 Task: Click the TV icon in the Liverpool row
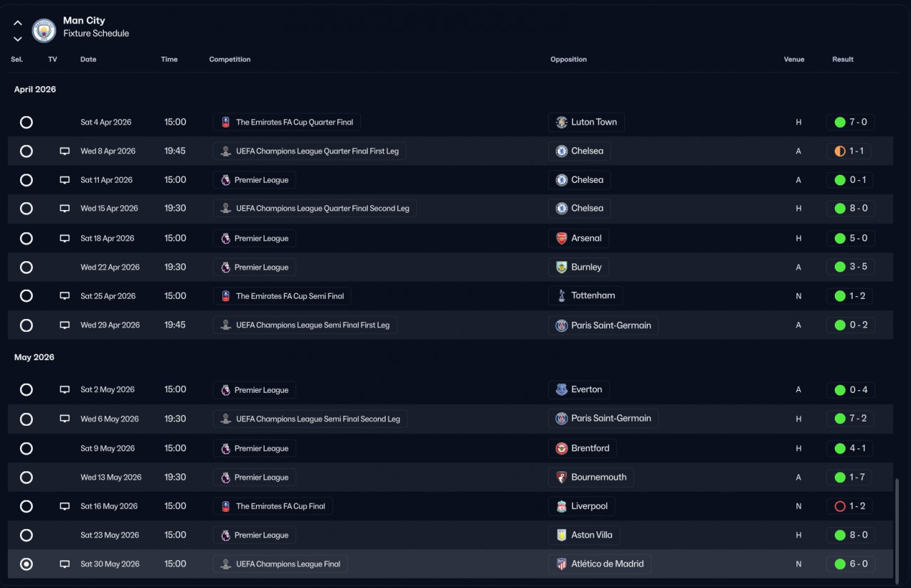click(65, 506)
